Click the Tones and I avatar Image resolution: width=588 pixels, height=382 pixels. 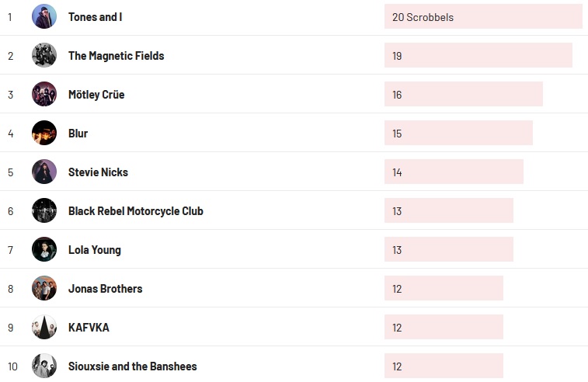pos(44,16)
